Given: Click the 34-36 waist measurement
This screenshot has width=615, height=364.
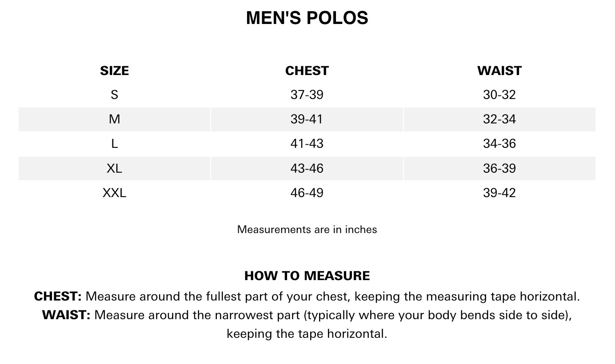Looking at the screenshot, I should 499,144.
